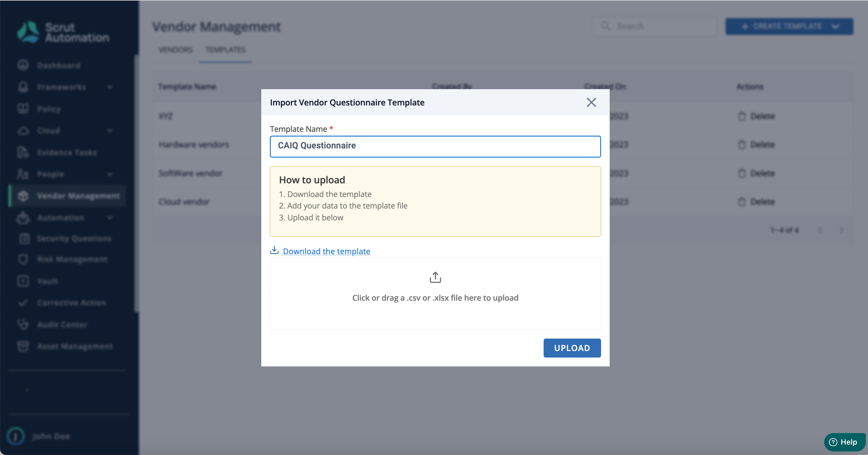Click the Download the template link
This screenshot has height=455, width=868.
pos(326,251)
